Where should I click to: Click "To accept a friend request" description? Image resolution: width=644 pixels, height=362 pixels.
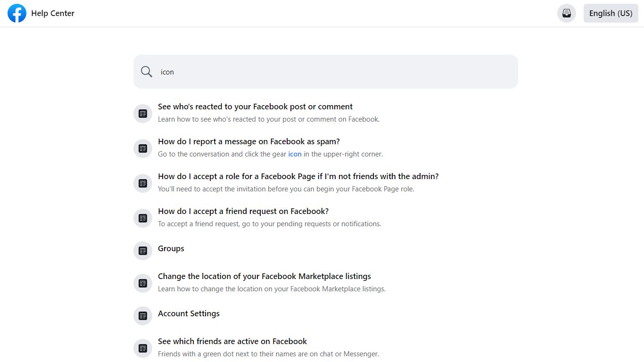(270, 224)
